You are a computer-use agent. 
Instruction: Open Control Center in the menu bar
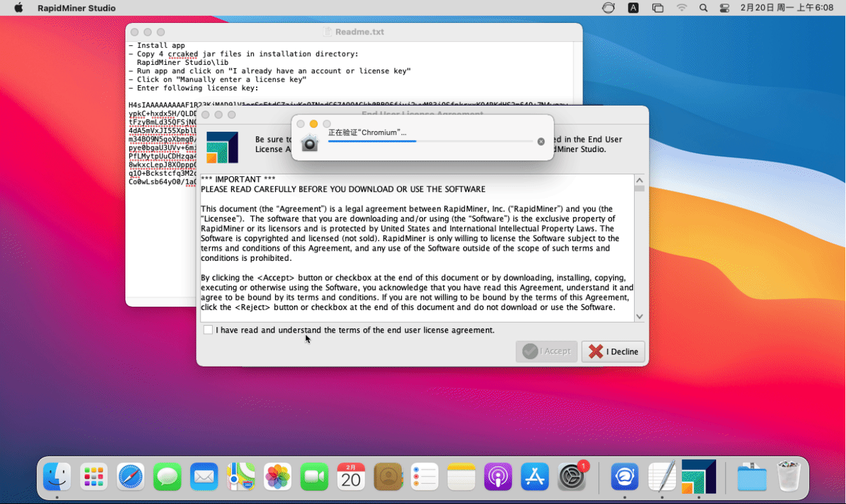tap(724, 8)
